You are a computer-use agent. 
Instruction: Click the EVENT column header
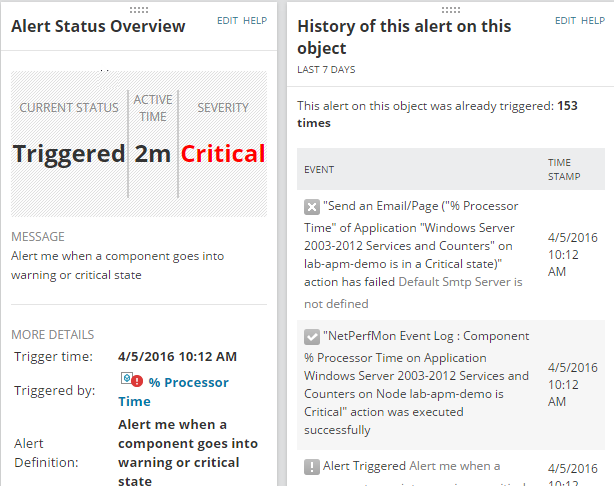[320, 169]
